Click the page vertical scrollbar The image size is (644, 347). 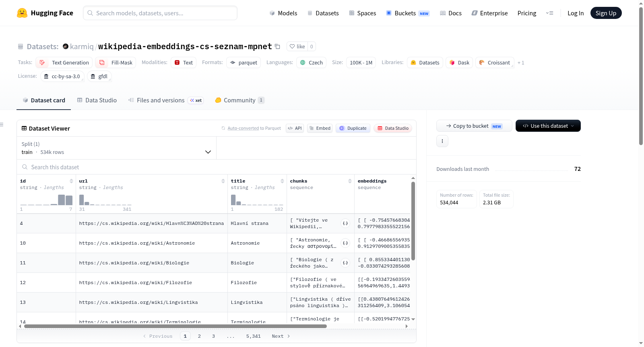tap(641, 75)
